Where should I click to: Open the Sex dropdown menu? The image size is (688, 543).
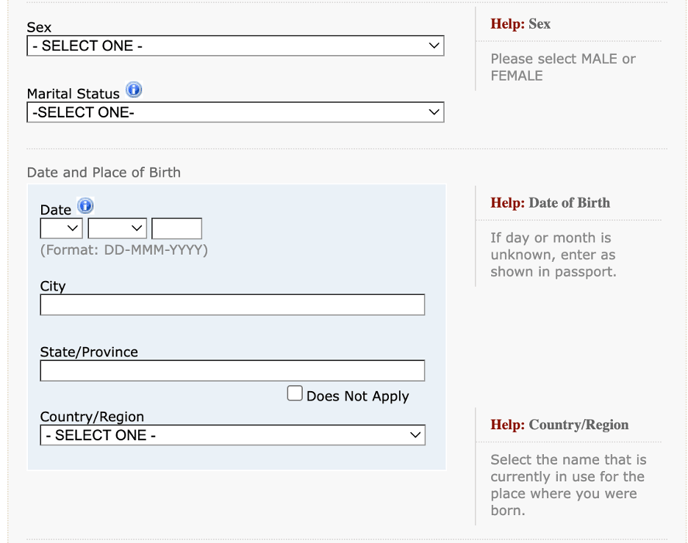[236, 46]
